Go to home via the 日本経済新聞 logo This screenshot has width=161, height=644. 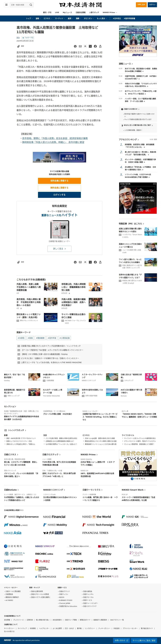pos(80,5)
